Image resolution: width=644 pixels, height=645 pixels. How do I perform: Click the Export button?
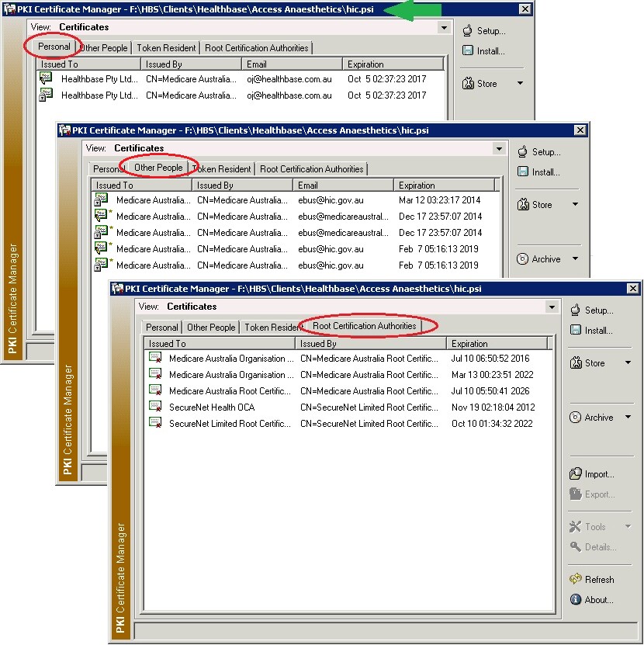tap(593, 494)
